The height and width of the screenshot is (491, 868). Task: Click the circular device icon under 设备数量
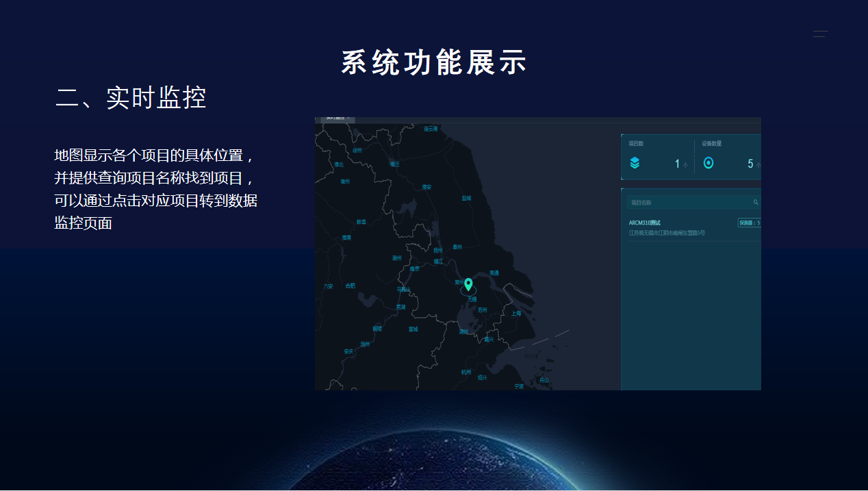click(x=709, y=163)
